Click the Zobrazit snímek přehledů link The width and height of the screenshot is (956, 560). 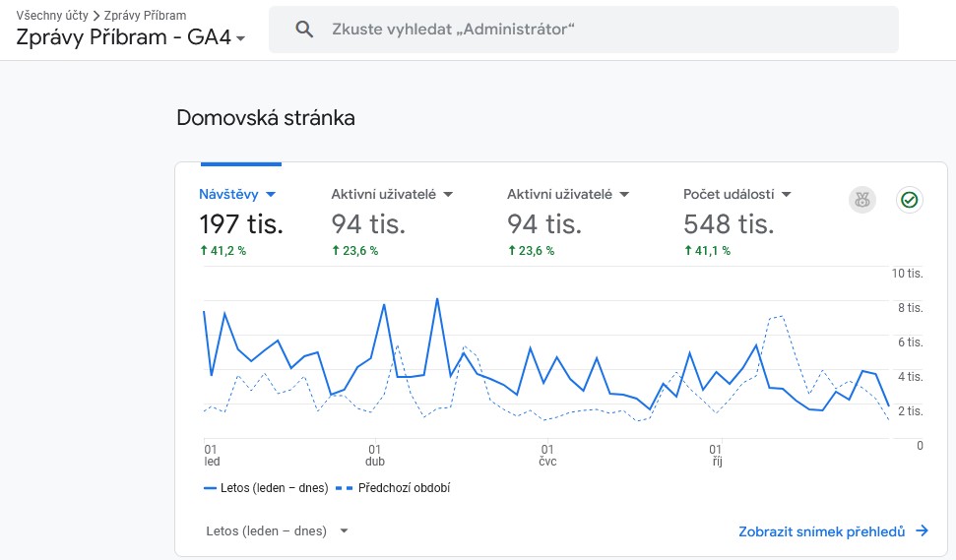(x=821, y=531)
